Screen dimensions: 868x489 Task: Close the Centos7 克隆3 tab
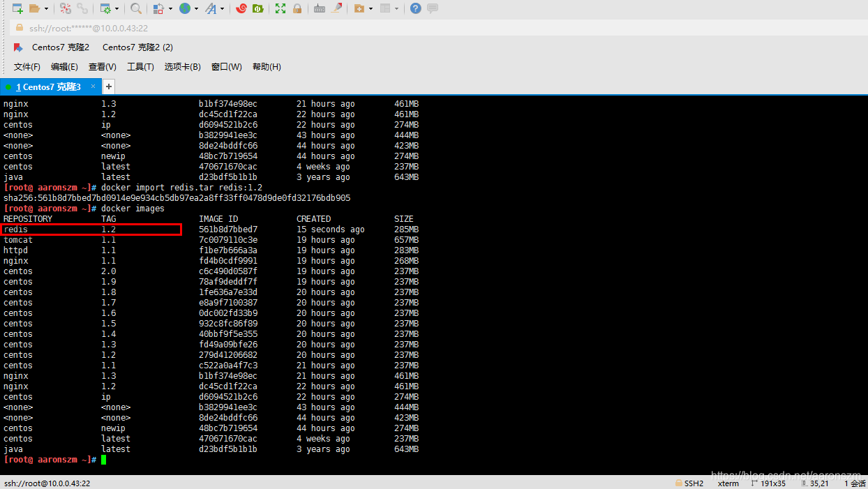click(x=93, y=86)
